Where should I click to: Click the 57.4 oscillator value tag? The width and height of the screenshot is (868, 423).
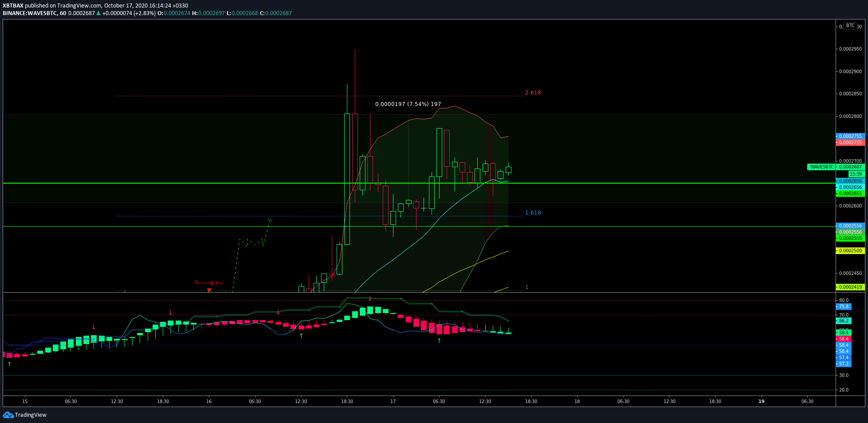pos(843,357)
